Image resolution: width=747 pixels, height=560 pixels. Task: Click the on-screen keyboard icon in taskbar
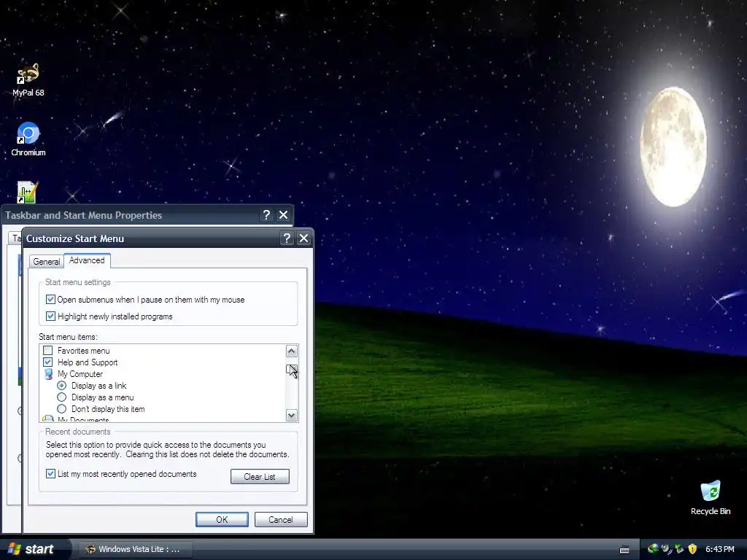pyautogui.click(x=624, y=550)
